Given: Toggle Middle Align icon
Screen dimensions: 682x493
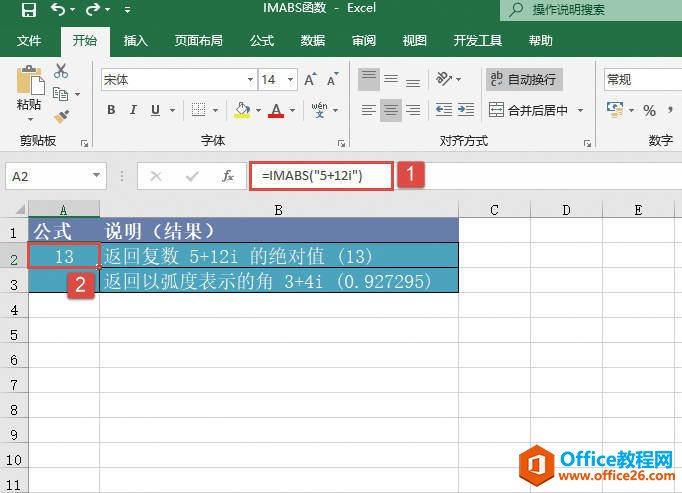Looking at the screenshot, I should [391, 79].
